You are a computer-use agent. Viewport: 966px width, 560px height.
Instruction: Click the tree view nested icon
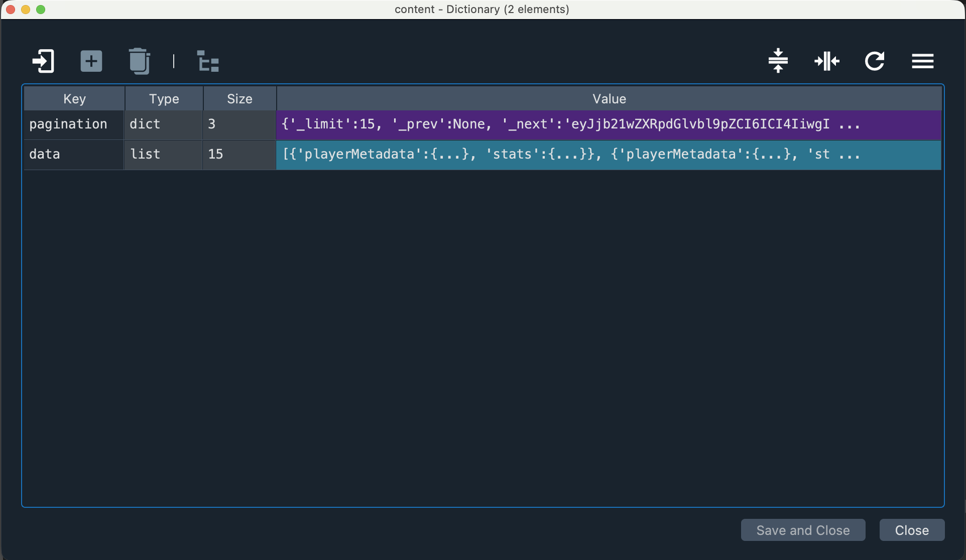tap(207, 61)
